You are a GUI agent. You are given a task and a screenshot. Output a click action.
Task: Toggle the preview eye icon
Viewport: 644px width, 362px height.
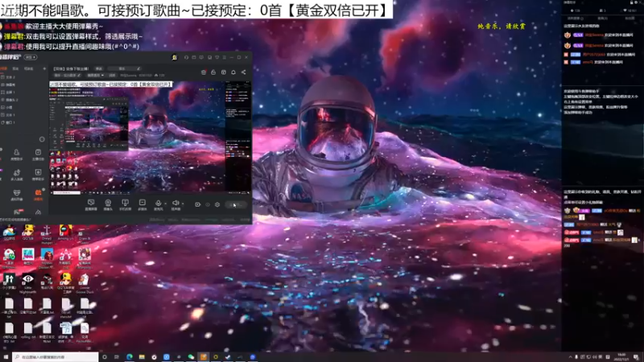(208, 204)
